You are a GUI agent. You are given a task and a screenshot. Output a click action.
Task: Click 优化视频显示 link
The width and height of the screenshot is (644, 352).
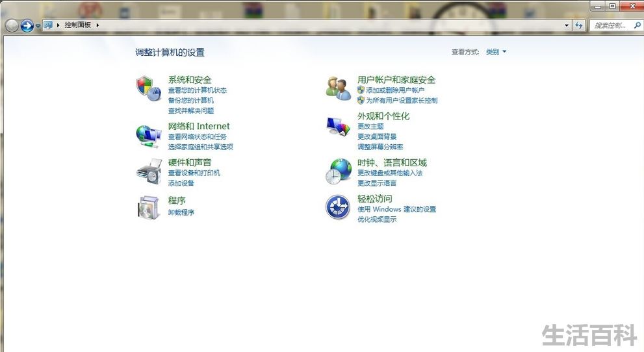377,220
